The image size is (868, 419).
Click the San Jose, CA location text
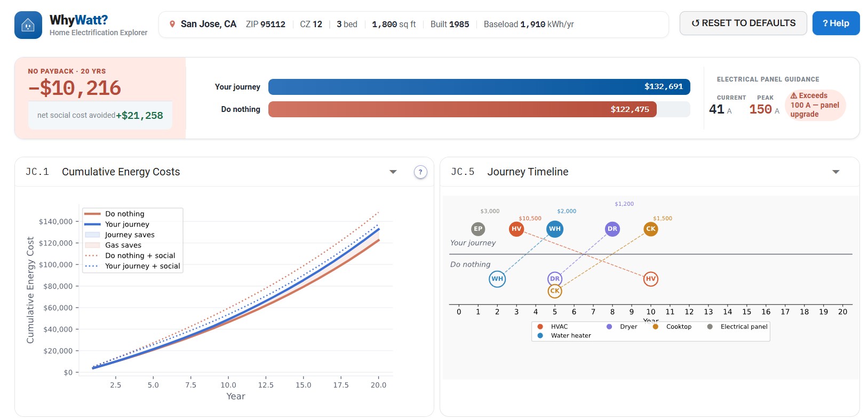(209, 24)
